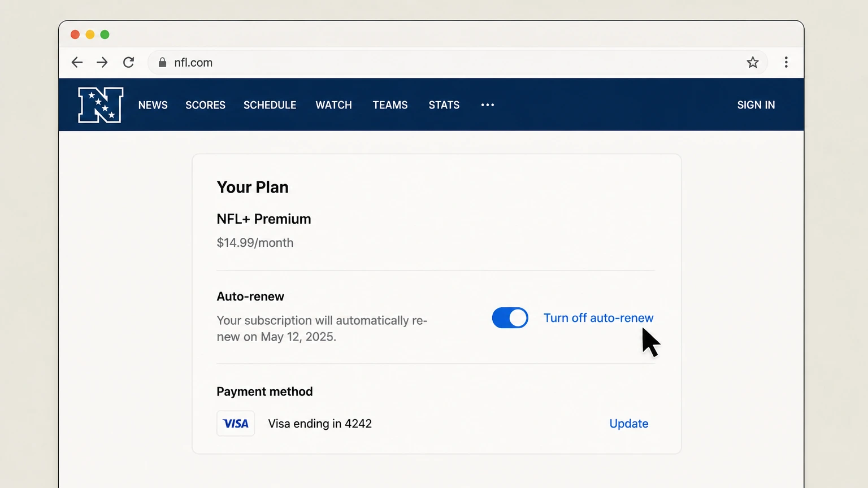The width and height of the screenshot is (868, 488).
Task: Click the NFL shield logo
Action: click(101, 105)
